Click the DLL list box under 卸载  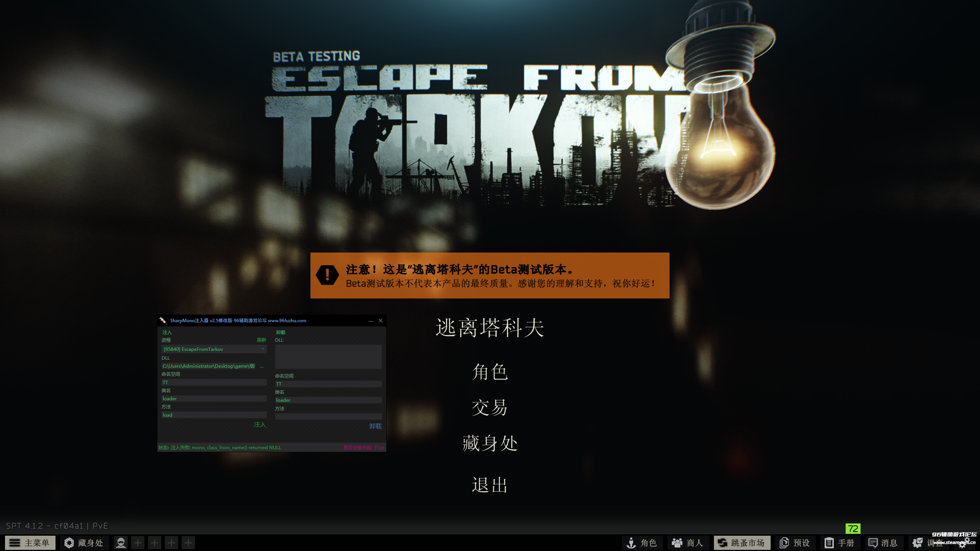pyautogui.click(x=328, y=357)
